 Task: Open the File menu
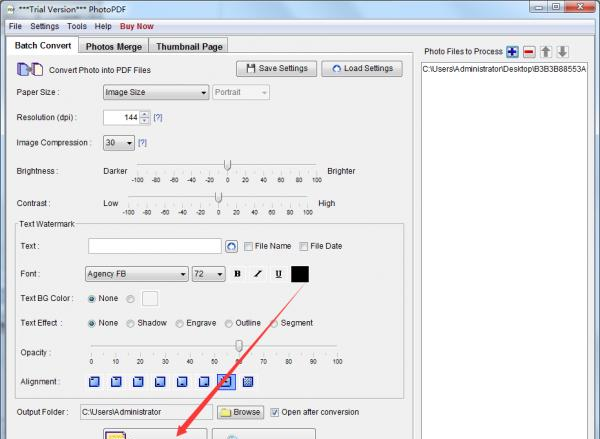pos(15,26)
